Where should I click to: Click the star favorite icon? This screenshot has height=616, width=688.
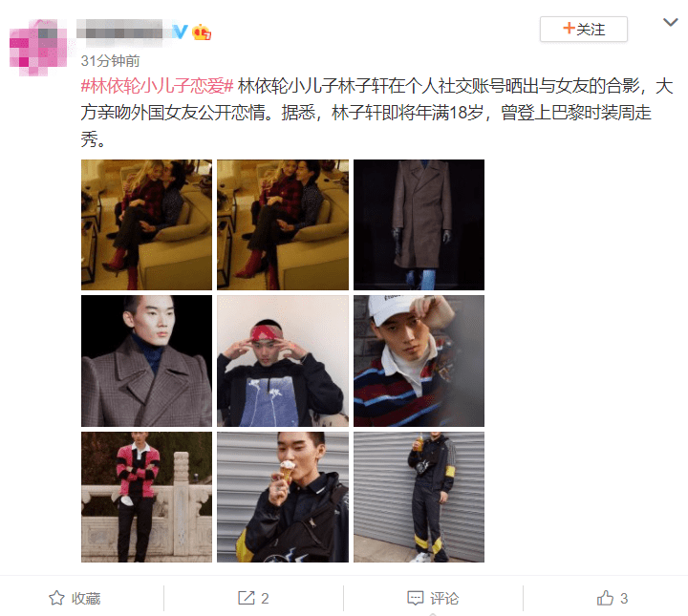(x=56, y=598)
